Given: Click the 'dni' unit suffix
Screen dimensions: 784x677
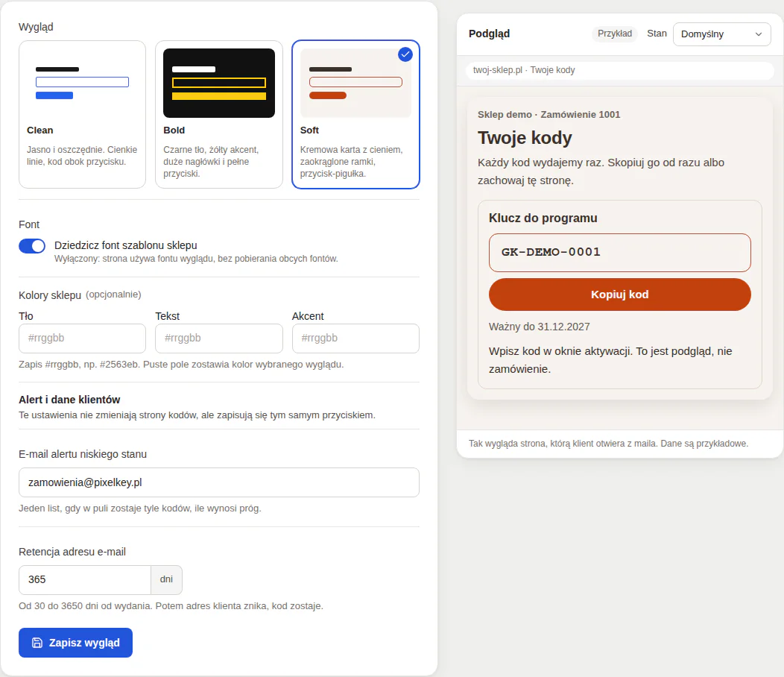Looking at the screenshot, I should (x=166, y=580).
